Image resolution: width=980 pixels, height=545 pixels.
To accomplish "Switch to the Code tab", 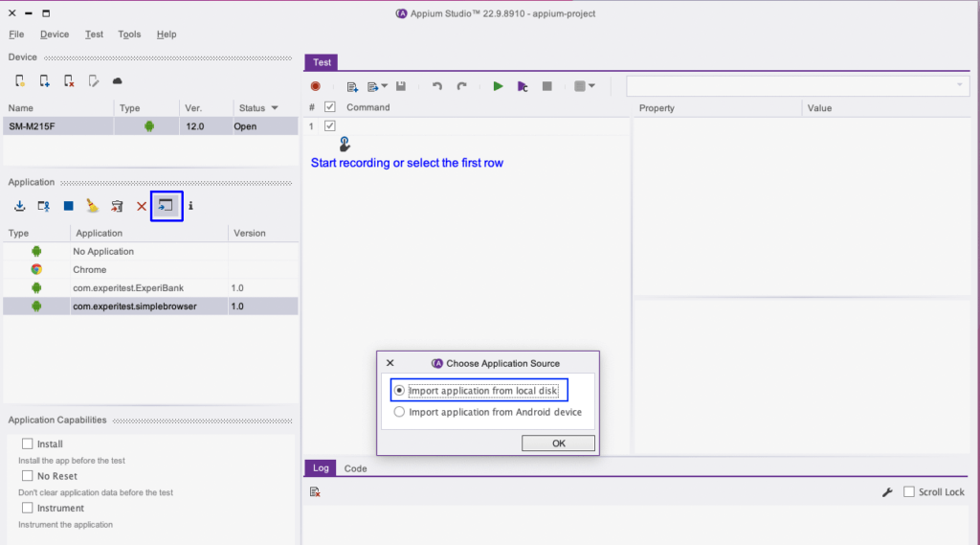I will [x=355, y=468].
